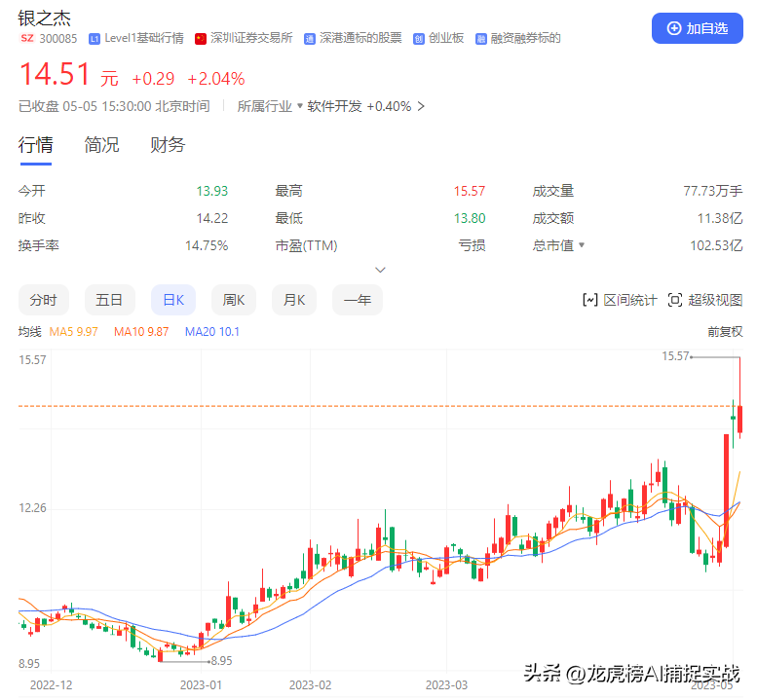Screen dimensions: 757x700
Task: Click the Level1基础行情 badge icon
Action: pyautogui.click(x=95, y=39)
